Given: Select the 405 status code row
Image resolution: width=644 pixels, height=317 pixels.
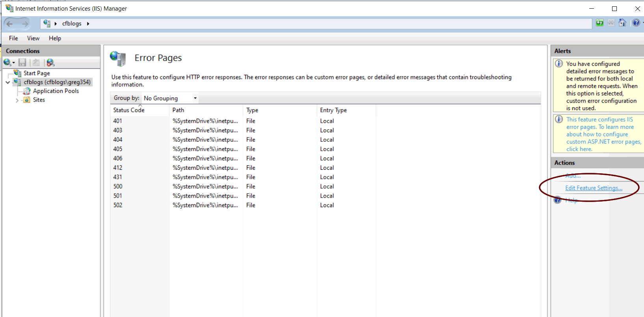Looking at the screenshot, I should click(243, 149).
